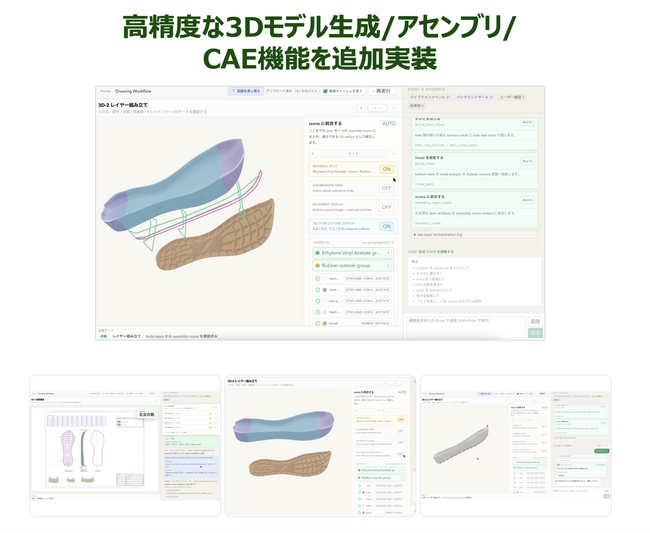Click the Home breadcrumb link
This screenshot has height=533, width=650.
(x=105, y=91)
